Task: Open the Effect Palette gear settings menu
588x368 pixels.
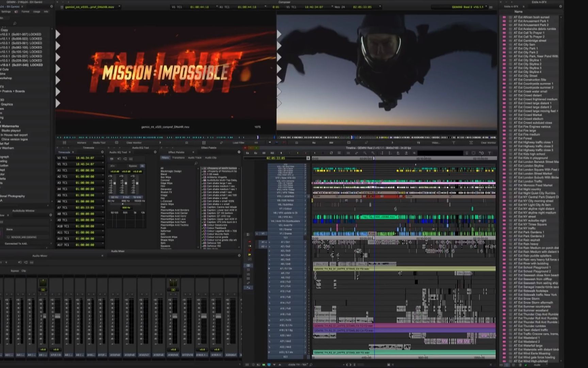Action: (x=239, y=152)
